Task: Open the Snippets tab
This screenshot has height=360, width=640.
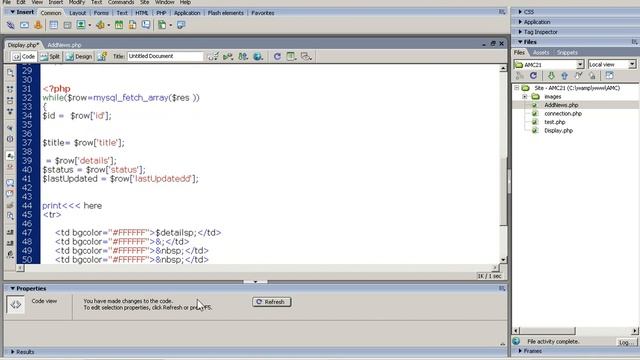Action: point(567,53)
